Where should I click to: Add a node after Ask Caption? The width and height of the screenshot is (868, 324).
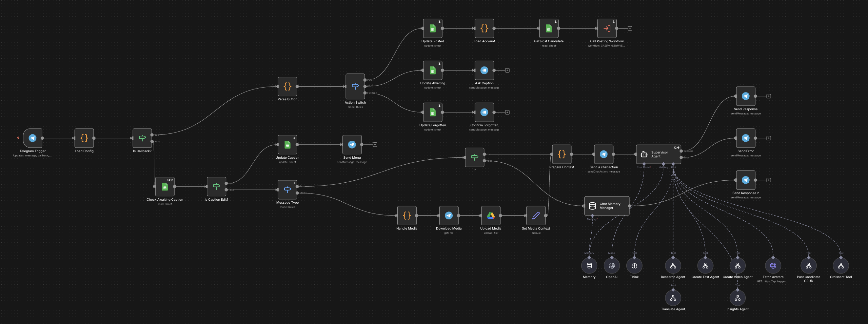coord(507,70)
